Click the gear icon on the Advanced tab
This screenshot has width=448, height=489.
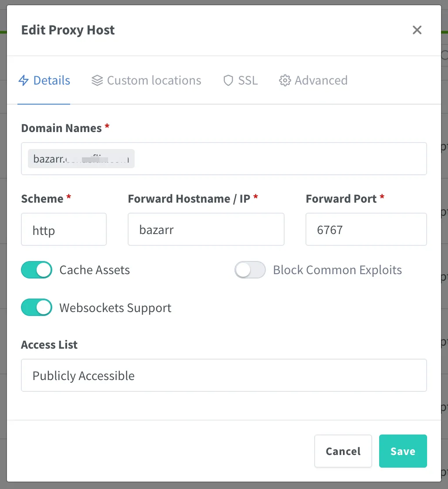(285, 80)
